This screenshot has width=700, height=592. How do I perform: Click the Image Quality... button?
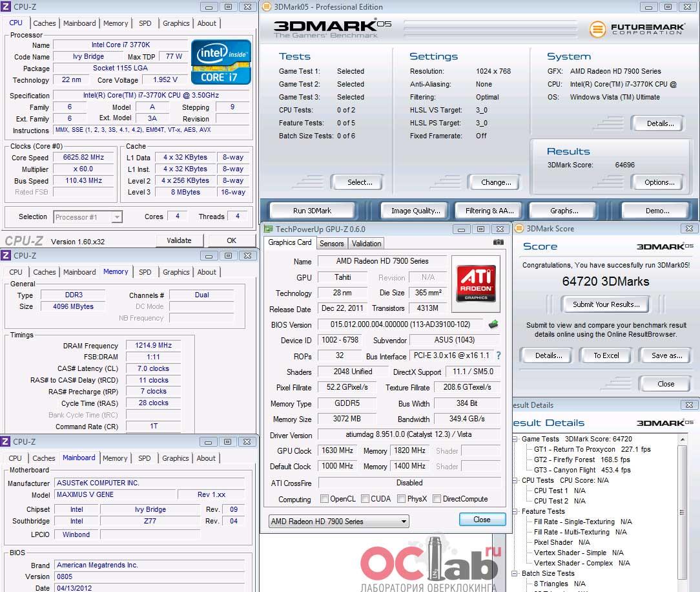[416, 211]
